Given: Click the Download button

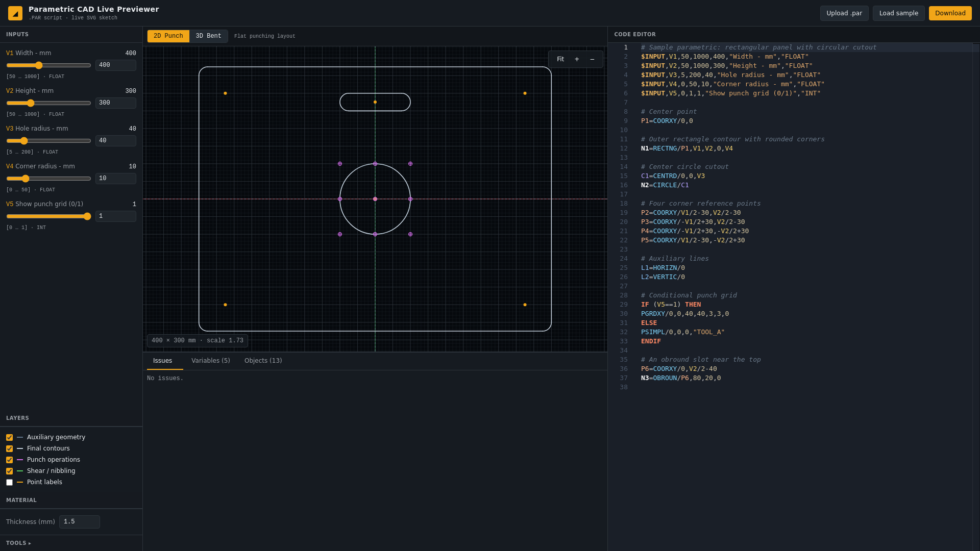Looking at the screenshot, I should (x=950, y=13).
